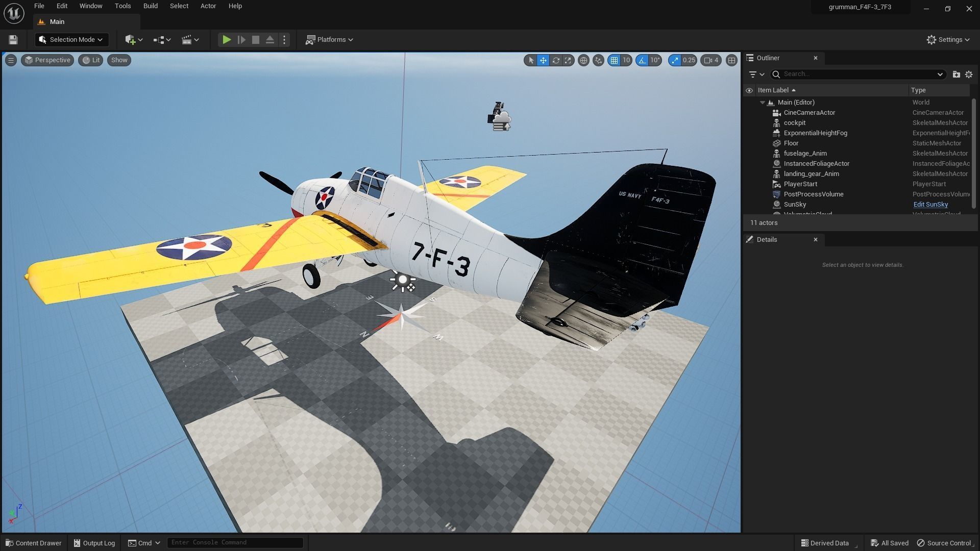980x551 pixels.
Task: Open viewport layout options grid icon
Action: pyautogui.click(x=731, y=60)
